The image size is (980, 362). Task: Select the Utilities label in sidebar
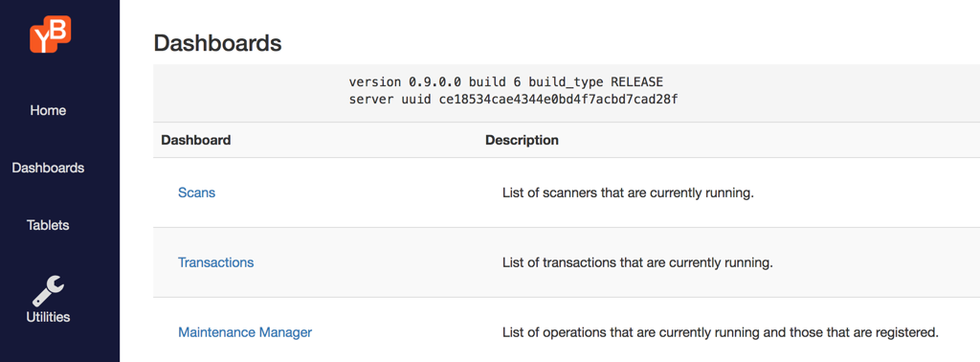[x=48, y=317]
